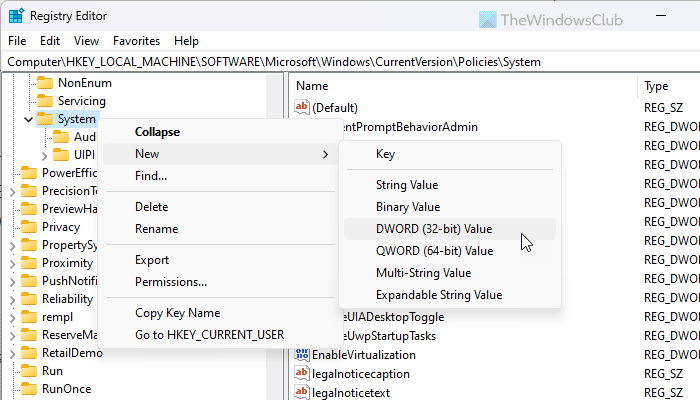This screenshot has width=700, height=400.
Task: Click the registry path address bar
Action: coord(350,62)
